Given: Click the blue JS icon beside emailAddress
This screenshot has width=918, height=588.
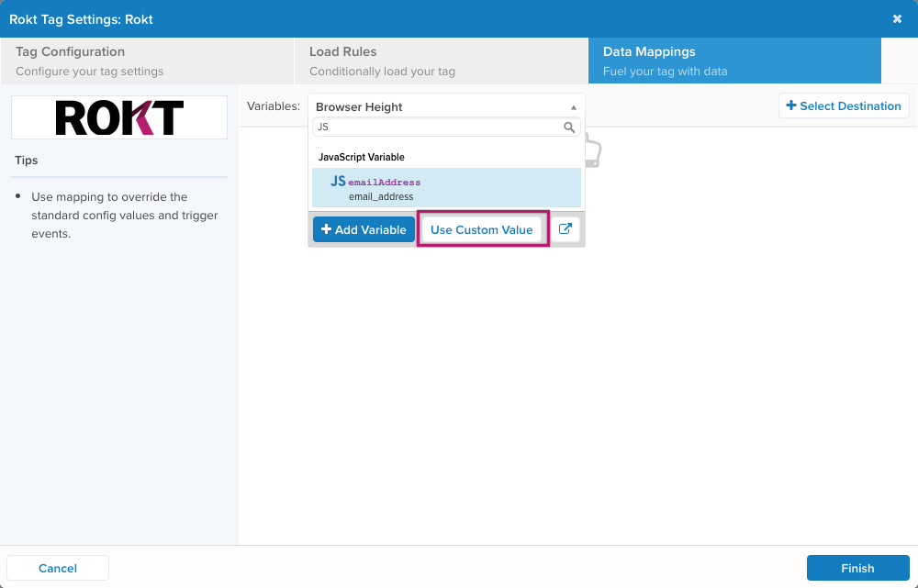Looking at the screenshot, I should coord(338,181).
